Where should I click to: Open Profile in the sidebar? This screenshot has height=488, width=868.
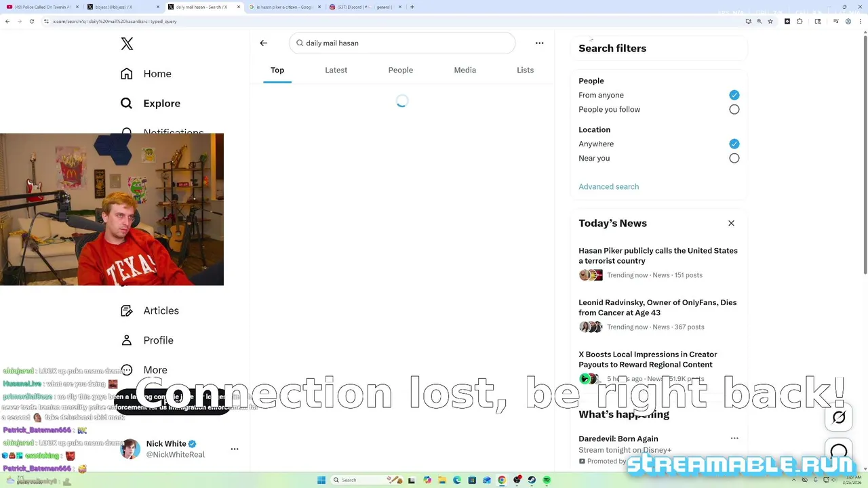pyautogui.click(x=148, y=340)
